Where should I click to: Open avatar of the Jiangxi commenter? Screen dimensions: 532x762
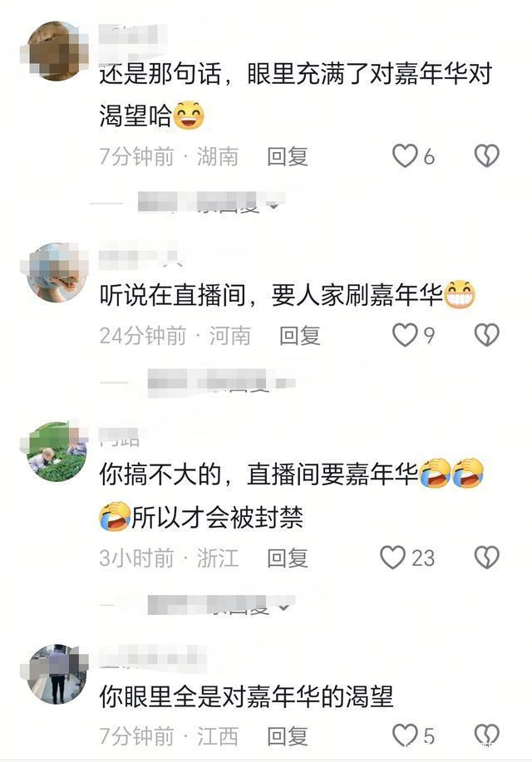[x=56, y=674]
